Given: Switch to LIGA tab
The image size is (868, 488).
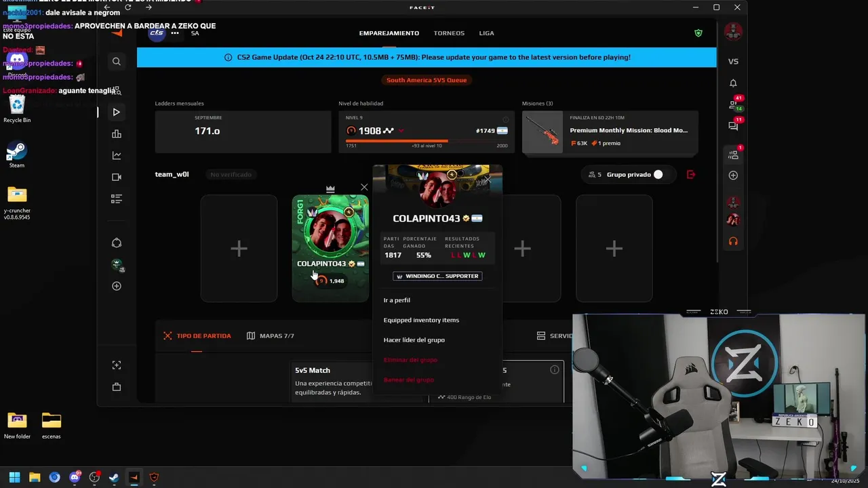Looking at the screenshot, I should click(486, 33).
